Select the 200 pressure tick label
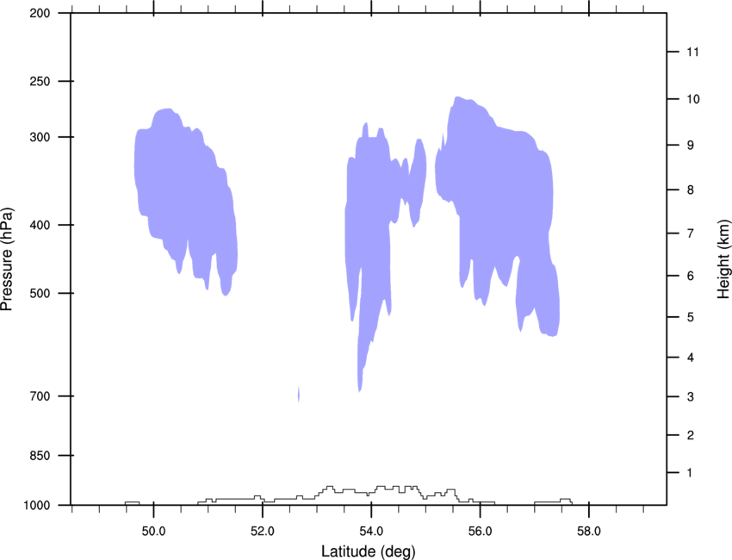This screenshot has height=560, width=732. coord(40,14)
